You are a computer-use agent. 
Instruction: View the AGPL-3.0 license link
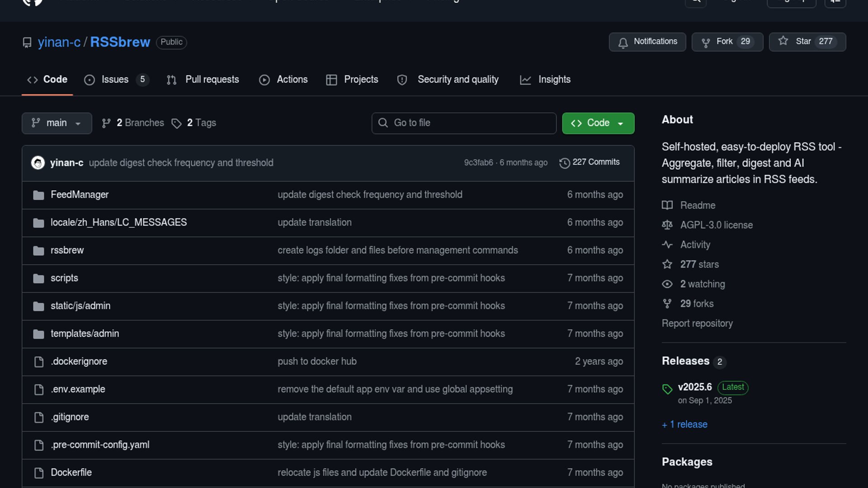click(x=716, y=225)
